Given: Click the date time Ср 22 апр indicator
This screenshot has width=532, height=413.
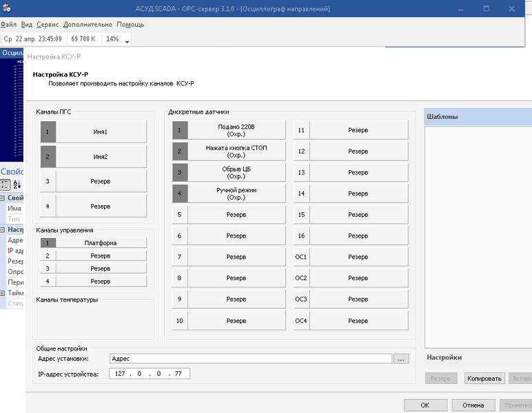Looking at the screenshot, I should (33, 39).
